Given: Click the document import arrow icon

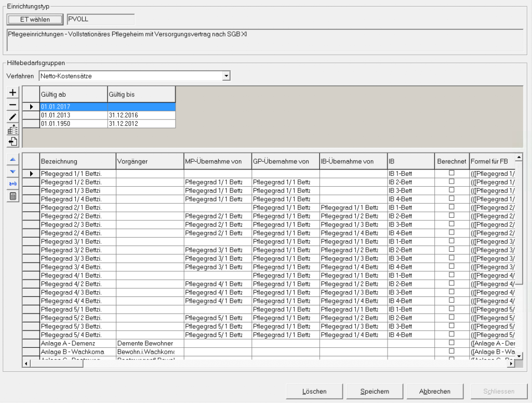Looking at the screenshot, I should pos(13,141).
